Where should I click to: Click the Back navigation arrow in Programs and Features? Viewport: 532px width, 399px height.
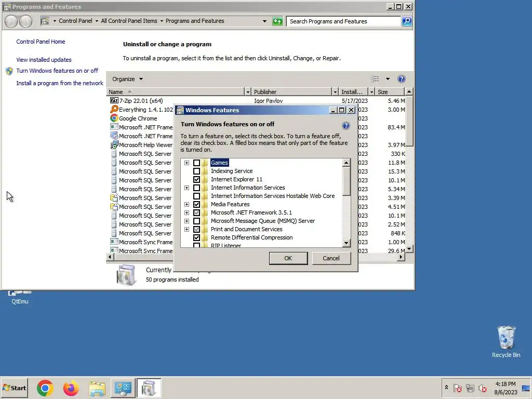[11, 21]
